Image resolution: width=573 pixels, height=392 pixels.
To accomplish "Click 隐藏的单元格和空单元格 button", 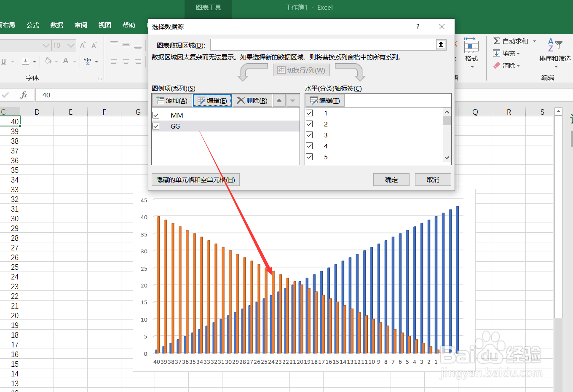I will coord(195,179).
